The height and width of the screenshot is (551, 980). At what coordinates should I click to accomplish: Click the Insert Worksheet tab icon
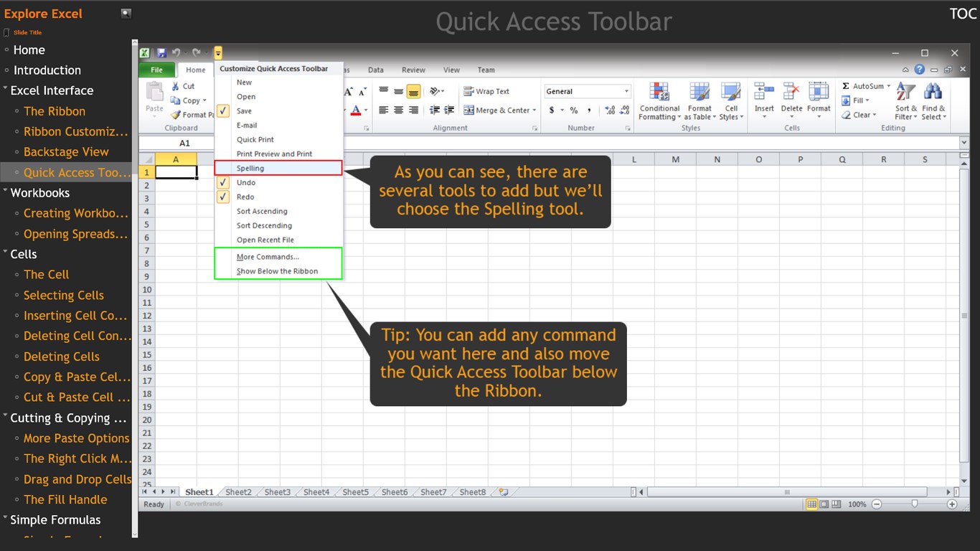click(x=504, y=492)
